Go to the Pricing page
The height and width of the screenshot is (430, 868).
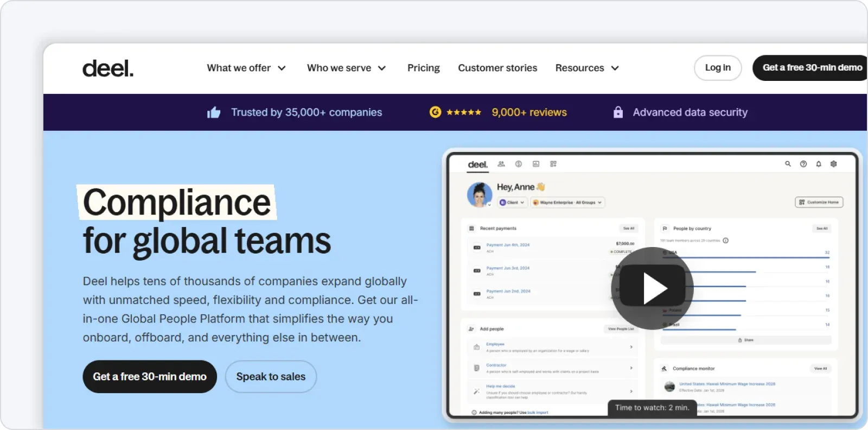[423, 68]
